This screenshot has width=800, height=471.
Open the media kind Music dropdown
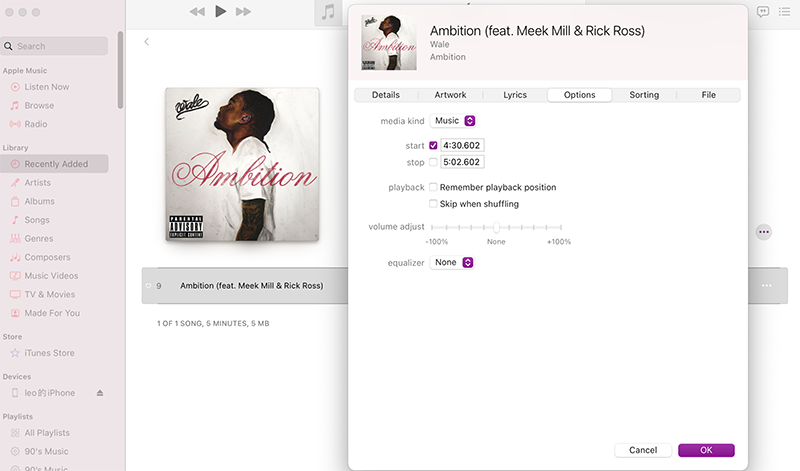click(x=453, y=121)
